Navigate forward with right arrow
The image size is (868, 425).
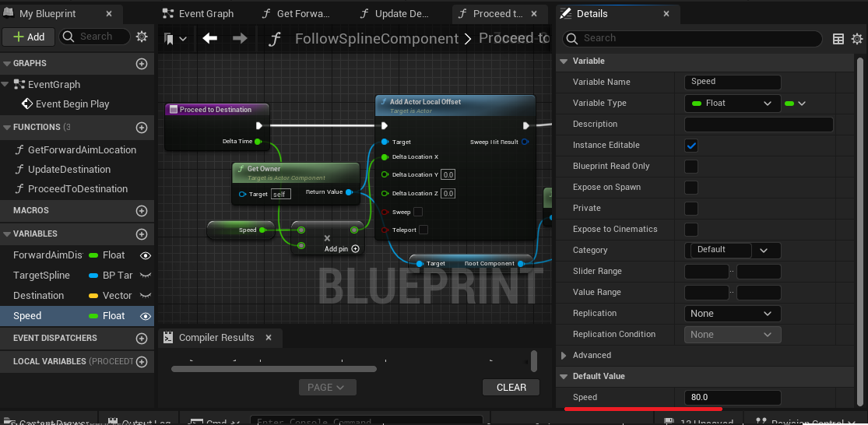[x=240, y=38]
